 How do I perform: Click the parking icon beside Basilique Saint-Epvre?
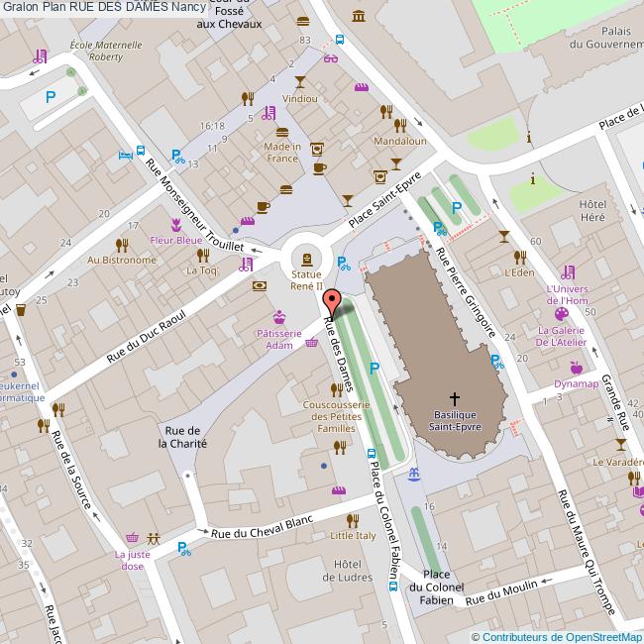374,369
